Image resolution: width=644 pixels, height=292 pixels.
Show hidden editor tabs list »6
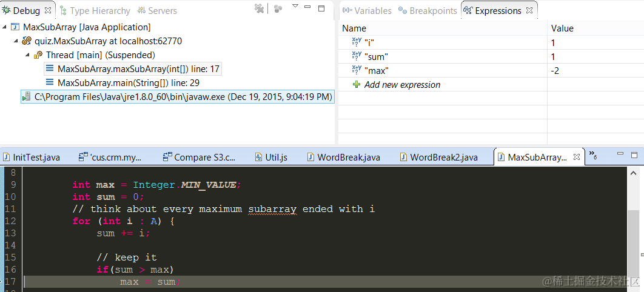592,154
